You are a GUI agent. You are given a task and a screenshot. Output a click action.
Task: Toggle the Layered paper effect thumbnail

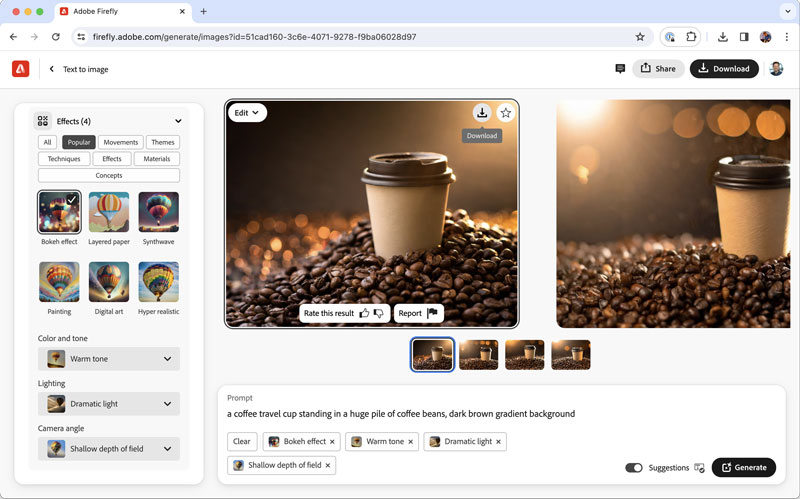(109, 212)
